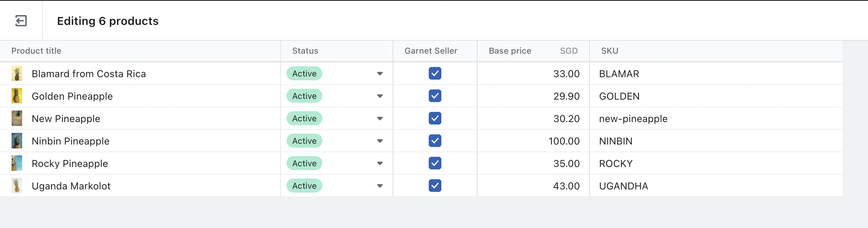Image resolution: width=868 pixels, height=228 pixels.
Task: Toggle Garnet Seller for Uganda Markolot
Action: point(435,186)
